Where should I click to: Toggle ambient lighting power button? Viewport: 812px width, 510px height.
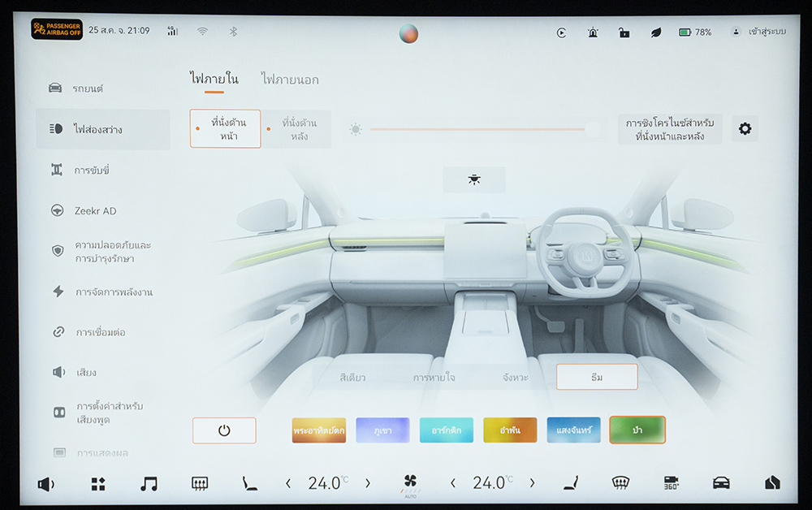point(224,430)
